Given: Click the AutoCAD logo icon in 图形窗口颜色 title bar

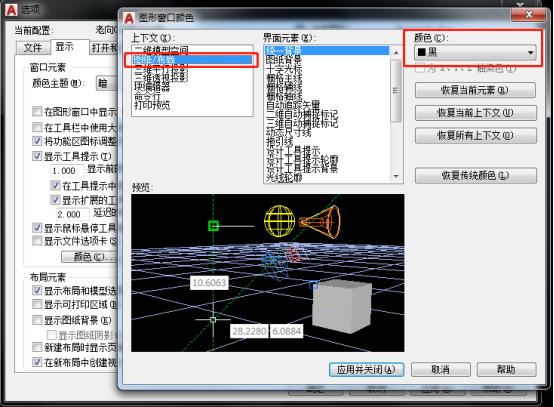Looking at the screenshot, I should pos(130,17).
